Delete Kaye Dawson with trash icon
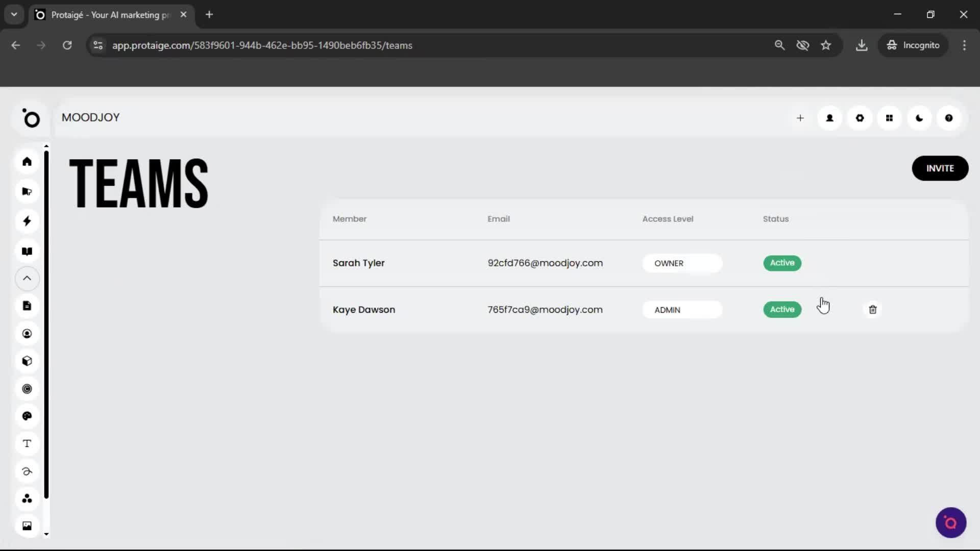The image size is (980, 551). [872, 310]
